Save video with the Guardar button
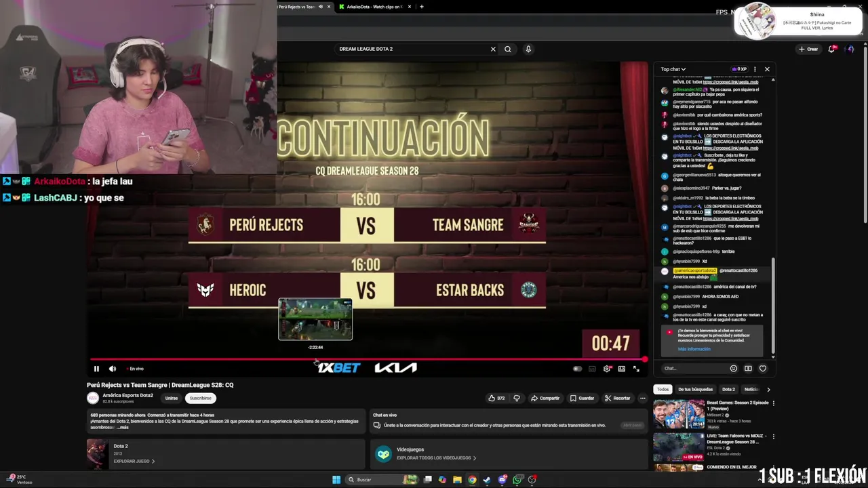Screen dimensions: 868x488 [x=582, y=398]
